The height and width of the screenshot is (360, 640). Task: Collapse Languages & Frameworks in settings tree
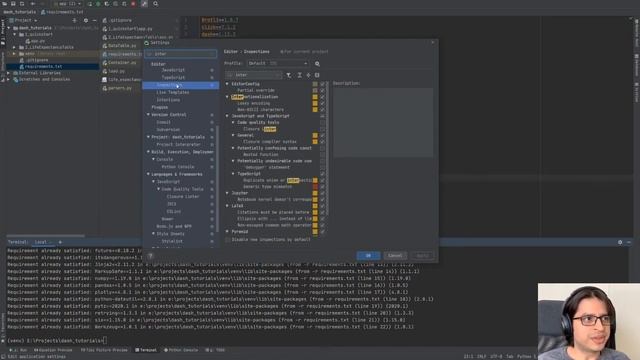(148, 174)
